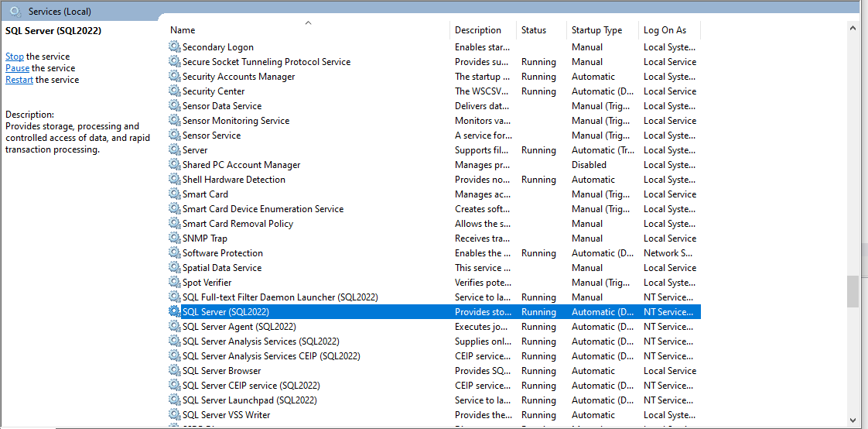Select the SQL Server Agent (SQL2022) name

(x=239, y=327)
